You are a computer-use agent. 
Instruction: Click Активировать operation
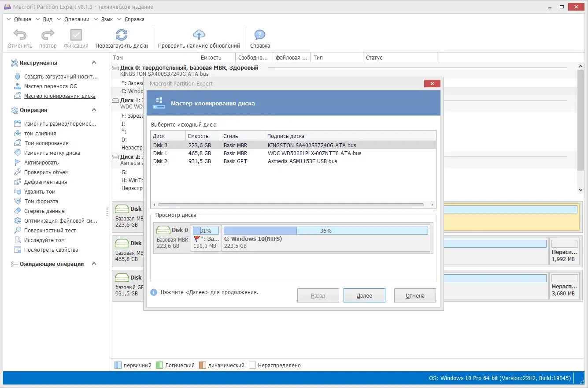pyautogui.click(x=36, y=163)
